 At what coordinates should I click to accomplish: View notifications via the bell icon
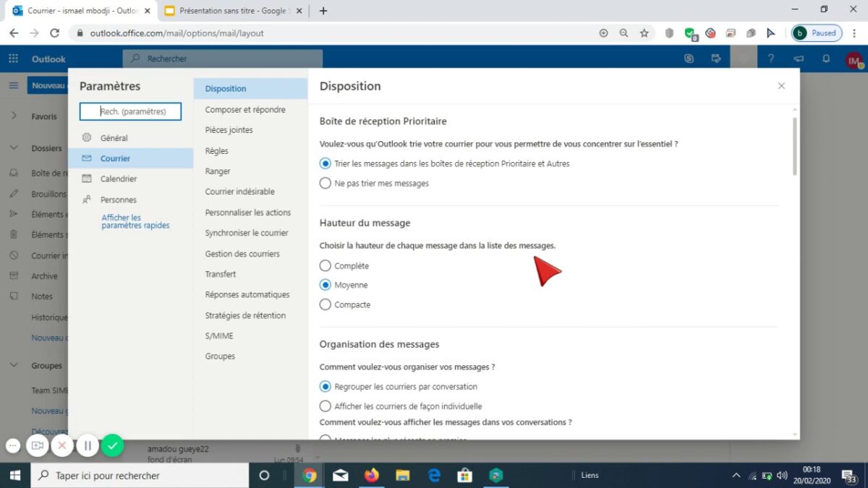pos(825,58)
